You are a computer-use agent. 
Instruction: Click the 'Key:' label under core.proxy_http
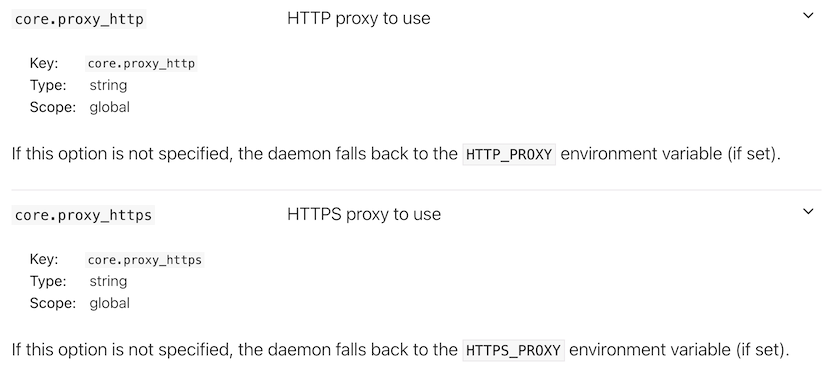tap(44, 63)
